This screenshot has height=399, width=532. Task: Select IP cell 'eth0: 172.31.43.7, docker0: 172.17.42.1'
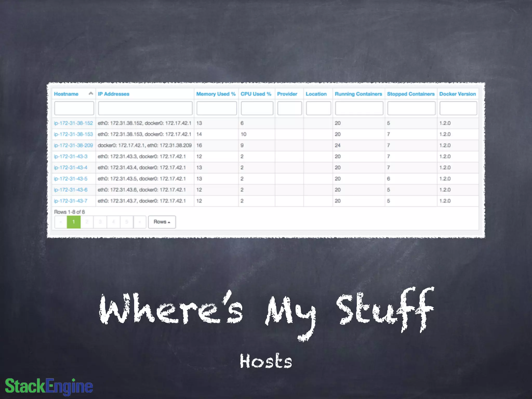pos(142,201)
